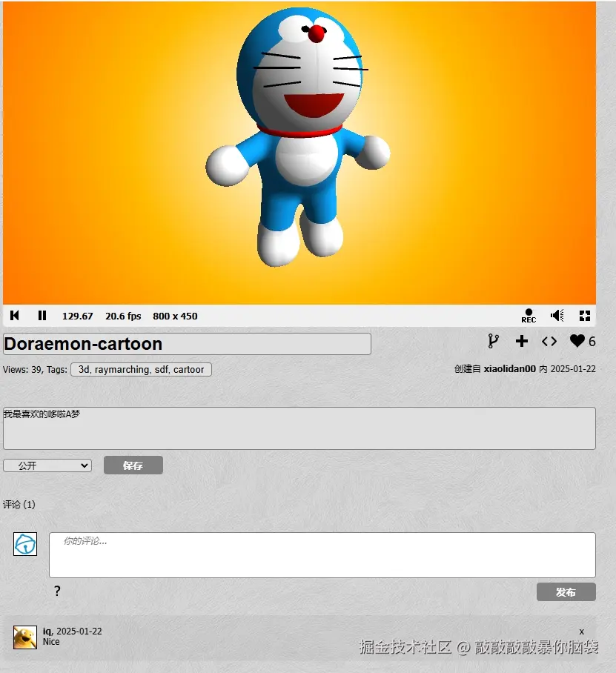616x673 pixels.
Task: Pause the shader playback
Action: [x=42, y=316]
